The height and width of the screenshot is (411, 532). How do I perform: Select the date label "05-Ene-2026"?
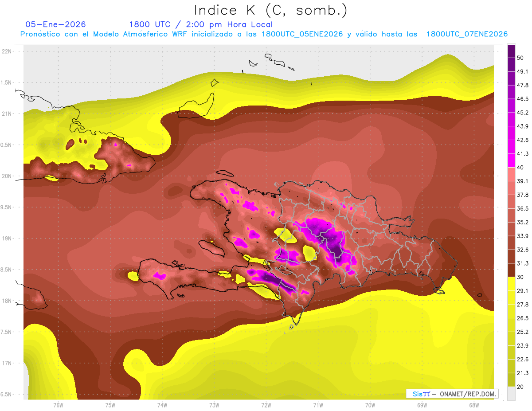point(56,24)
